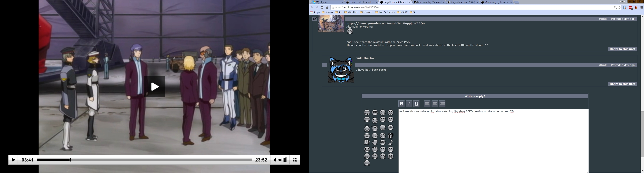Insert the nerd glasses smiley
644x173 pixels.
tap(383, 142)
